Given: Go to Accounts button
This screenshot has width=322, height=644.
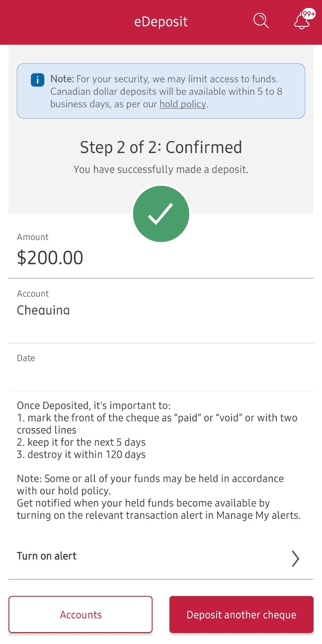Looking at the screenshot, I should coord(80,615).
